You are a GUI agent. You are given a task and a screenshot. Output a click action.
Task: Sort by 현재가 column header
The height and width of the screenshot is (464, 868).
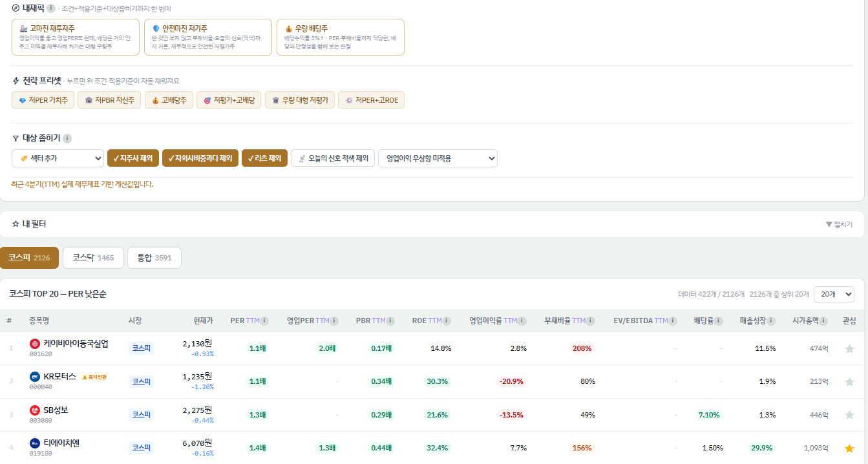tap(204, 321)
